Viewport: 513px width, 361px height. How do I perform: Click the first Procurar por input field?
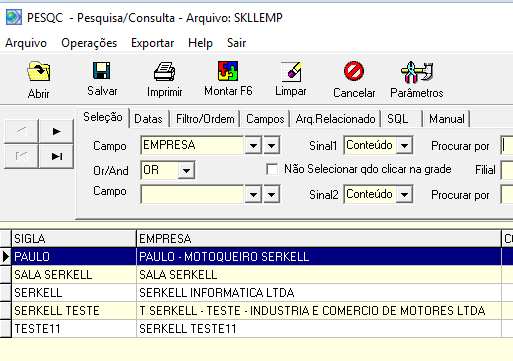click(x=507, y=145)
